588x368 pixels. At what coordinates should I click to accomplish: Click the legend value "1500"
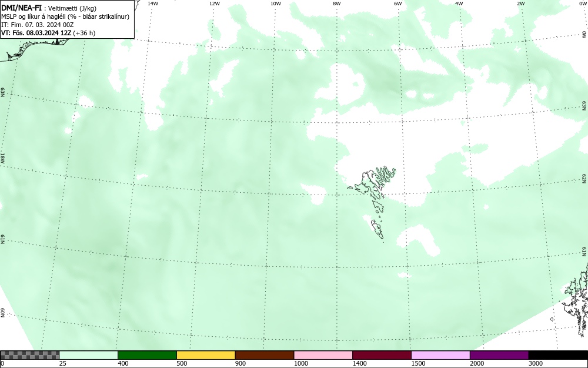coord(418,363)
